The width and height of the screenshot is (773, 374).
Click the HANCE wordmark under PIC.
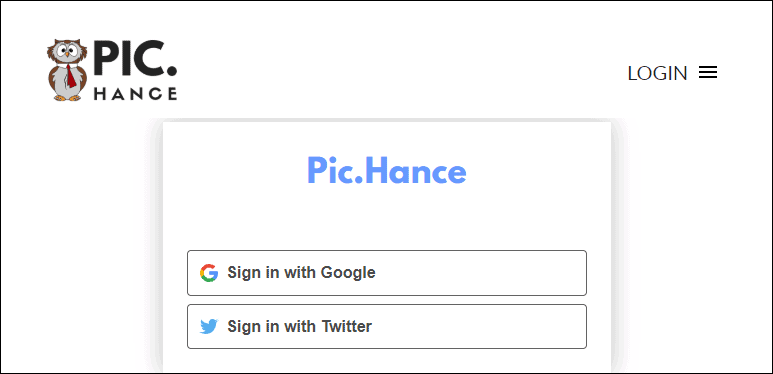tap(135, 94)
